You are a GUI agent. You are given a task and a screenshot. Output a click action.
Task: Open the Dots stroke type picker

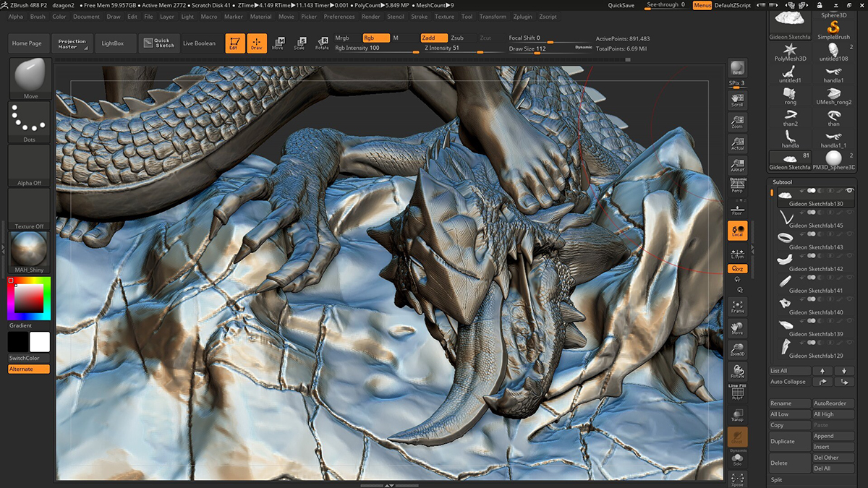click(x=30, y=121)
